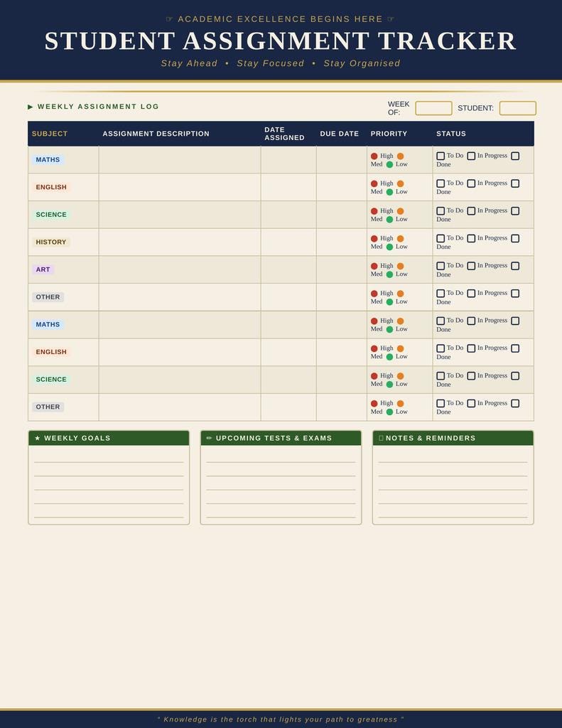Click the 'Stay Organised' tagline text
This screenshot has height=728, width=562.
[362, 63]
